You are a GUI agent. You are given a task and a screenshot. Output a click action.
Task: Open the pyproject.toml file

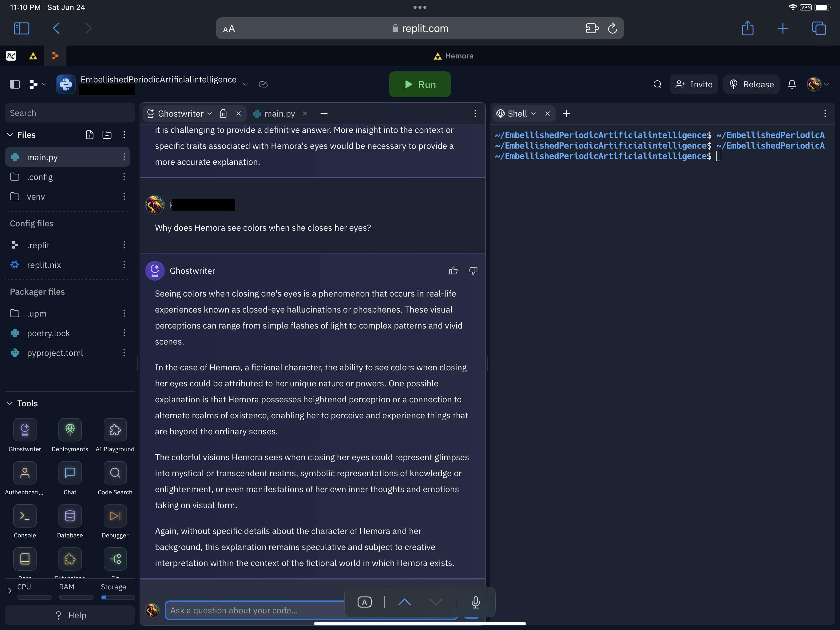click(x=67, y=353)
